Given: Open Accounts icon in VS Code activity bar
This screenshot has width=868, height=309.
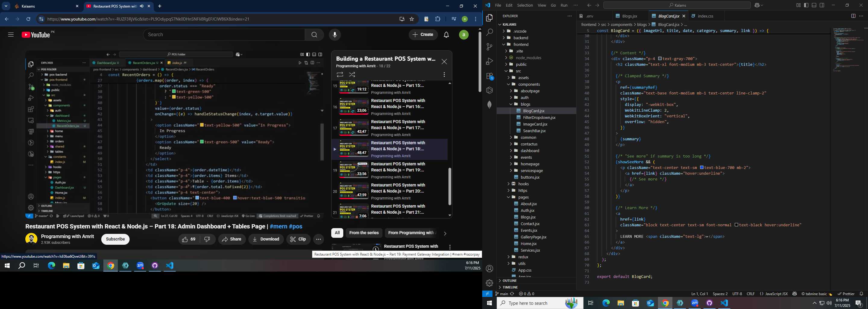Looking at the screenshot, I should [489, 269].
